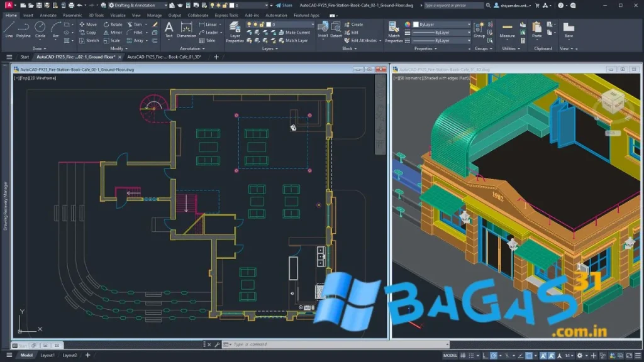The image size is (644, 362).
Task: Click the keyword search field
Action: pyautogui.click(x=453, y=5)
